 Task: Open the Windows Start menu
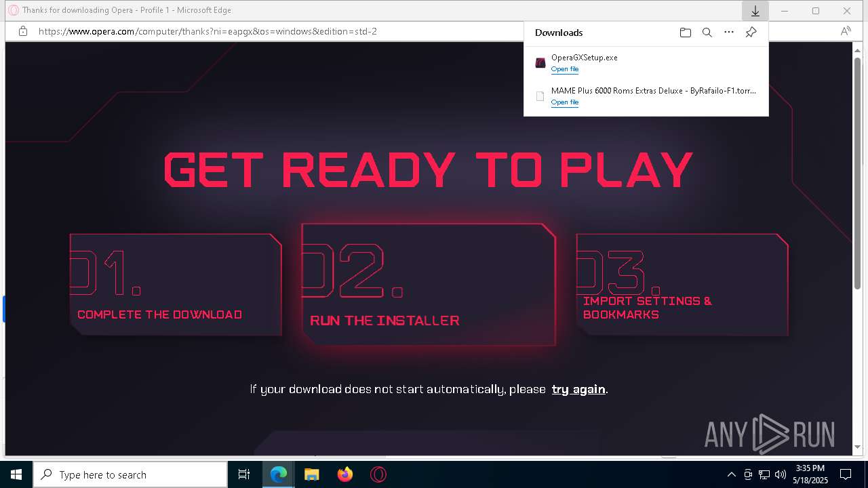(16, 474)
